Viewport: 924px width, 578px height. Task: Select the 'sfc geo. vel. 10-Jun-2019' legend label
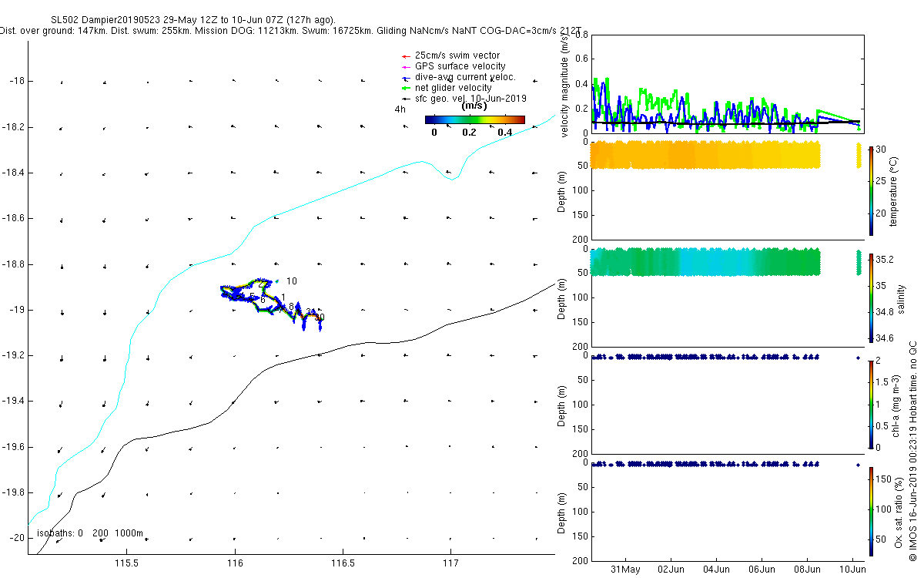click(470, 99)
